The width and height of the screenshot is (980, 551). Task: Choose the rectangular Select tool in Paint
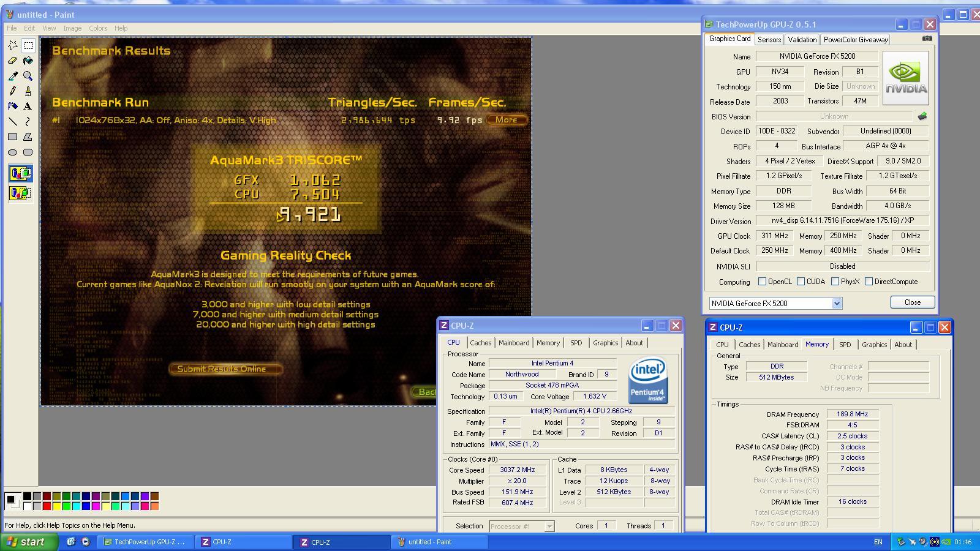tap(28, 45)
